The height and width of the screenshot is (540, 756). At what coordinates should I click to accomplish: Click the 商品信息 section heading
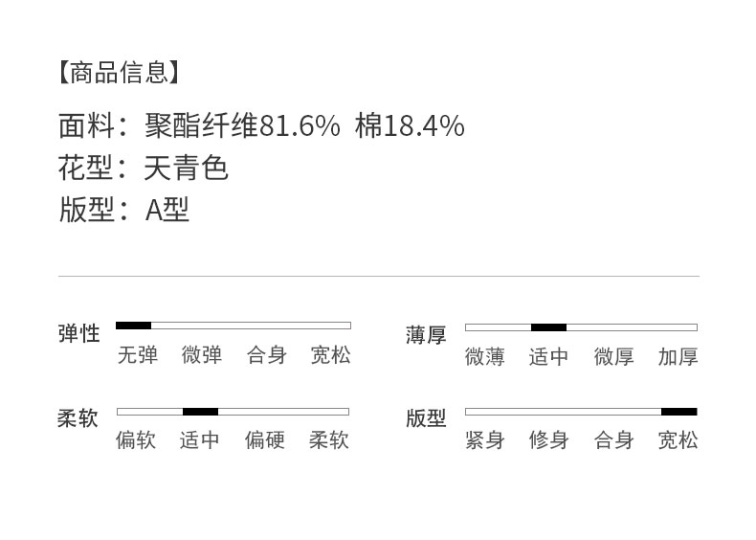click(x=119, y=72)
